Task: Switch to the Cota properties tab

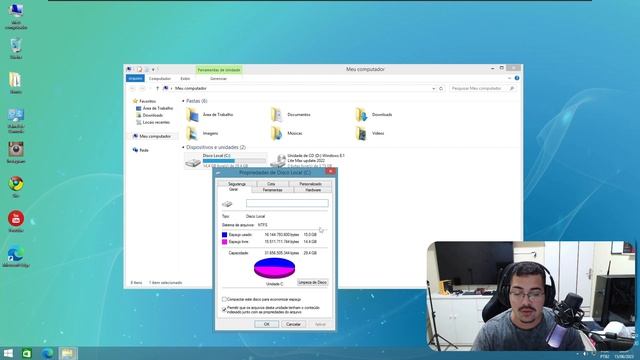Action: pyautogui.click(x=271, y=184)
